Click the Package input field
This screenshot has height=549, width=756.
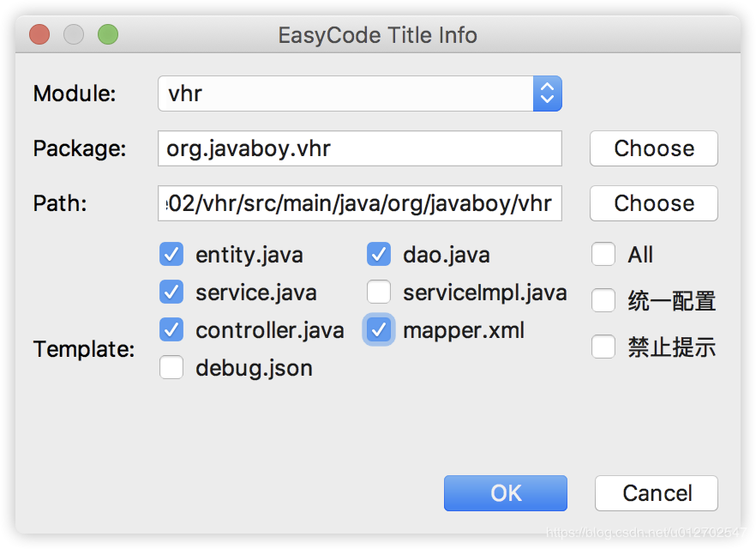point(360,148)
